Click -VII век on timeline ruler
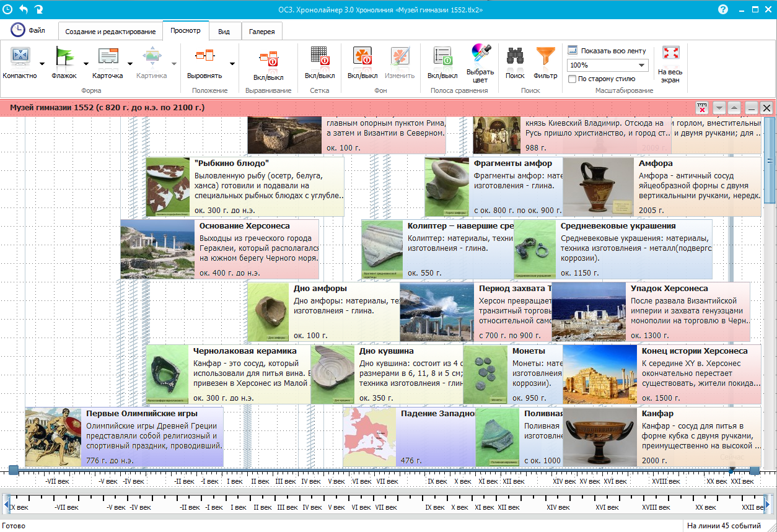 click(x=57, y=481)
